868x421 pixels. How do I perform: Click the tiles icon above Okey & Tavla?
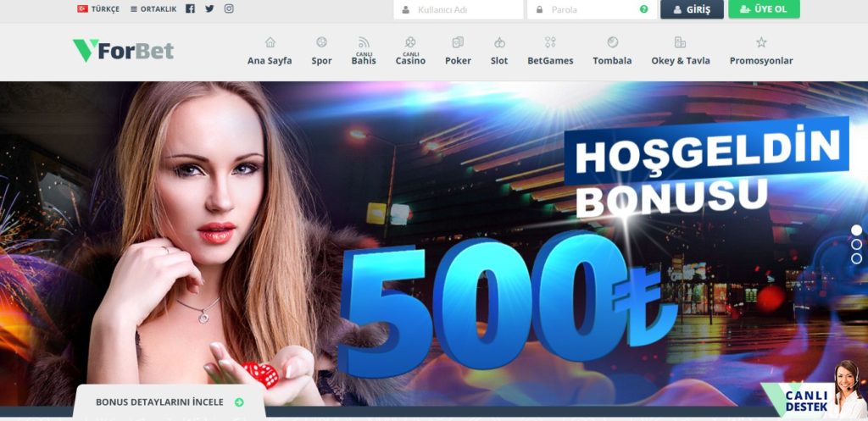[681, 42]
